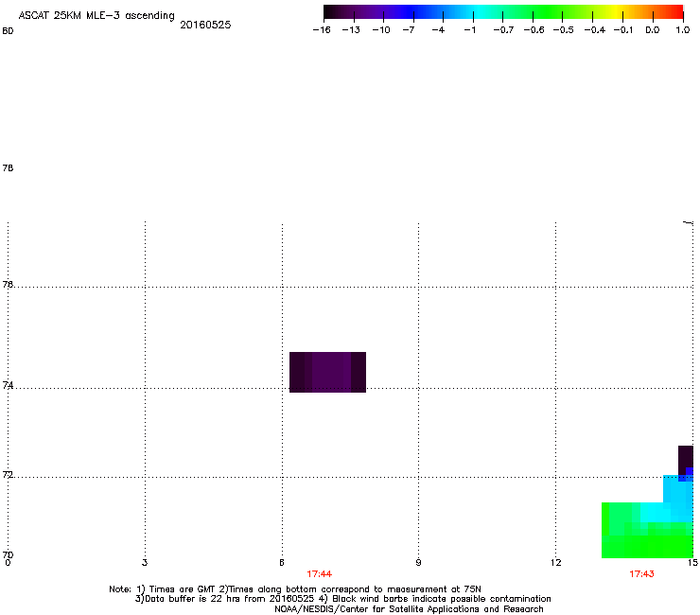The width and height of the screenshot is (700, 615).
Task: Click the 9 longitude axis label
Action: [418, 562]
